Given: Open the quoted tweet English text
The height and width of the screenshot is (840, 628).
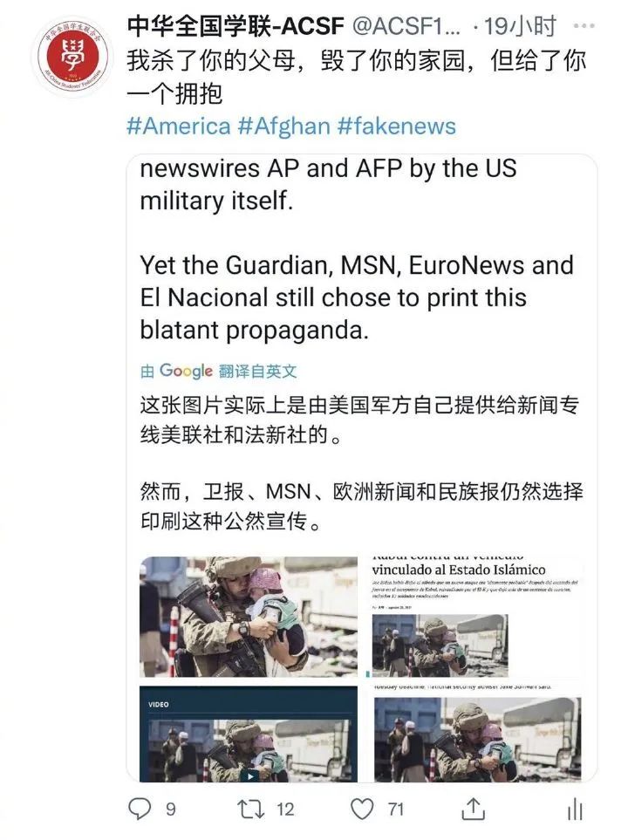Looking at the screenshot, I should [x=357, y=249].
